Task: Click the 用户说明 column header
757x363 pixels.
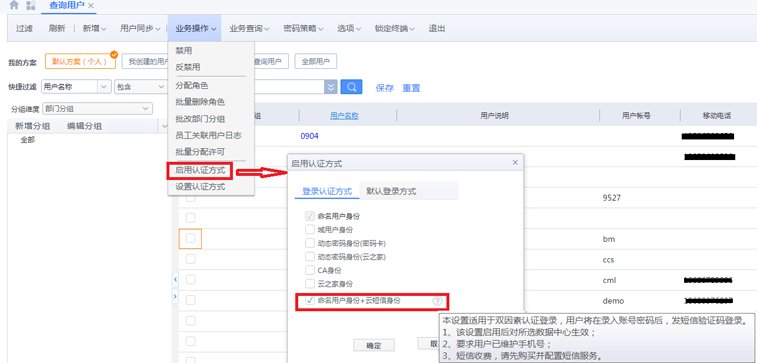Action: tap(494, 116)
